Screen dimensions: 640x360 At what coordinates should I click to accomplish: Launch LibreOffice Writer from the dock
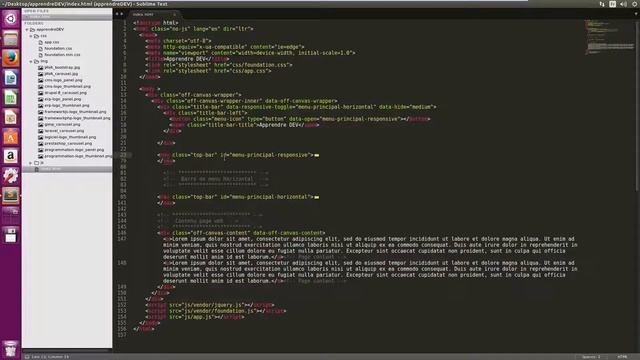(11, 78)
